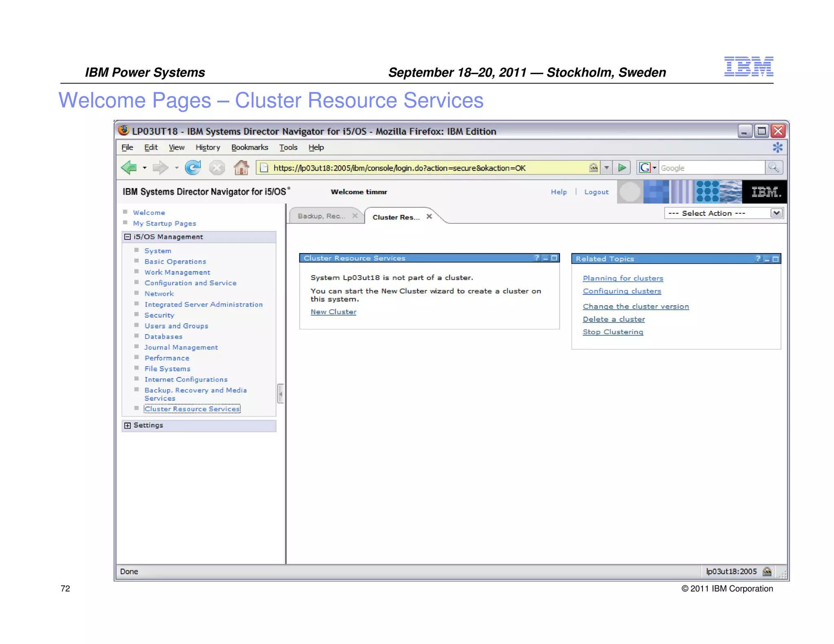
Task: Open Stop Clustering topic
Action: coord(613,332)
